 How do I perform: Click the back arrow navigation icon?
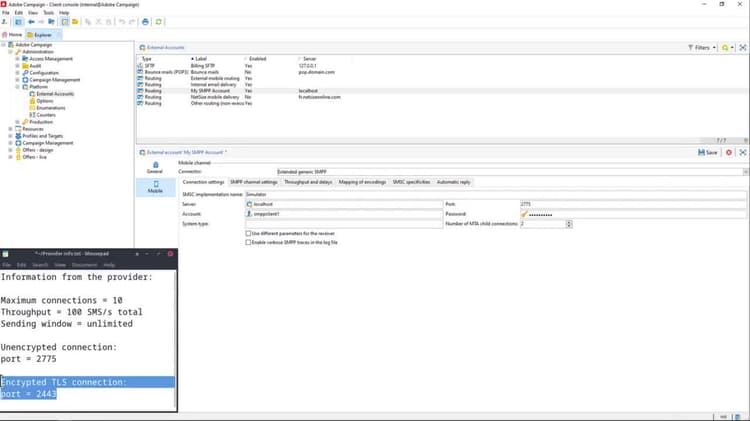pos(31,22)
